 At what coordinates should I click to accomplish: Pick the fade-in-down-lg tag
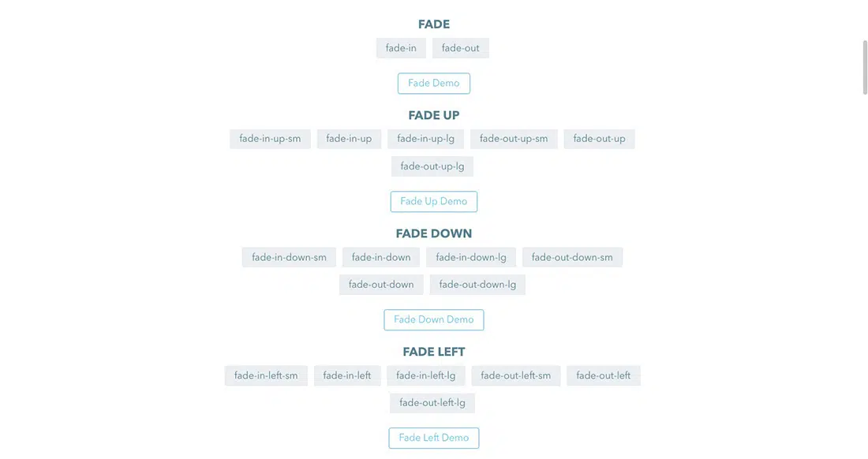pyautogui.click(x=471, y=257)
